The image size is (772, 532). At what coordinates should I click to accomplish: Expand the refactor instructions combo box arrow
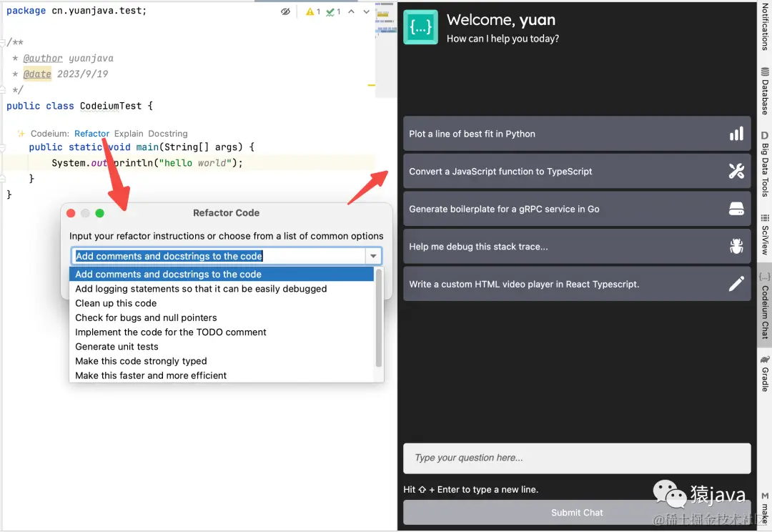pyautogui.click(x=373, y=256)
